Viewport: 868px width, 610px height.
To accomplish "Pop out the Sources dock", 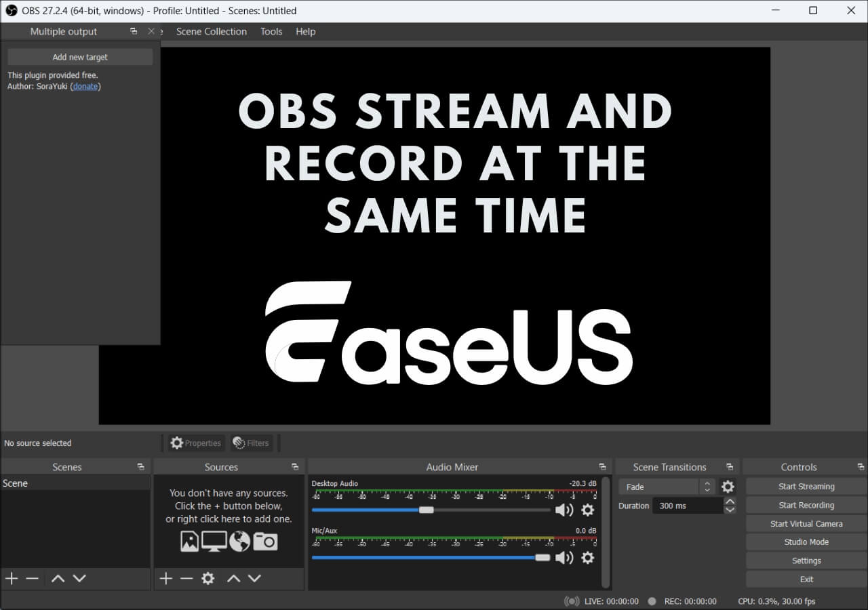I will point(295,467).
